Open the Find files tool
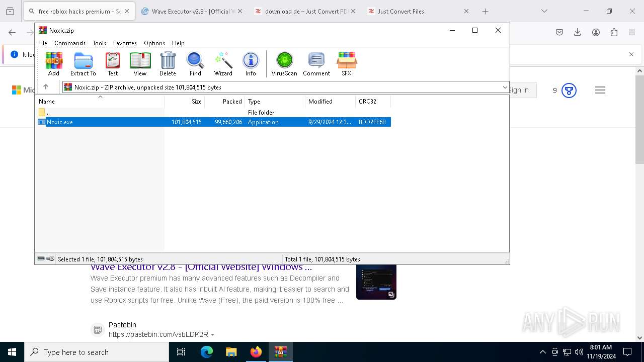 tap(195, 64)
